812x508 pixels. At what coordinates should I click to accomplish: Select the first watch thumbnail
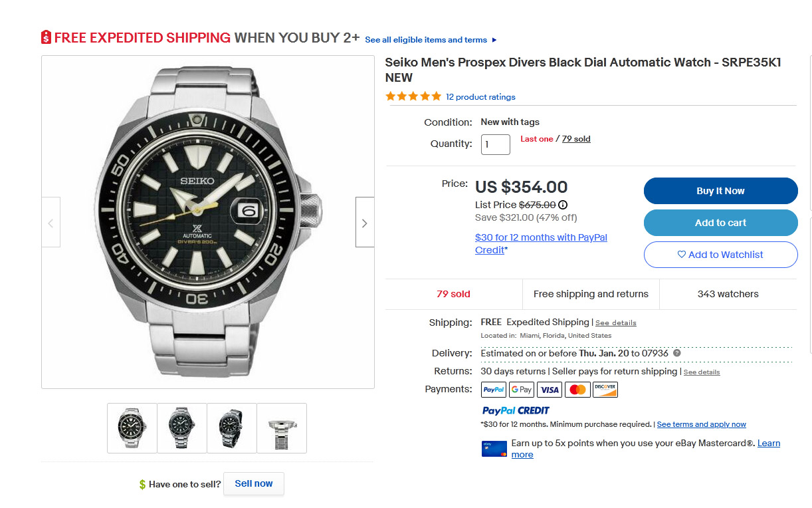[132, 428]
